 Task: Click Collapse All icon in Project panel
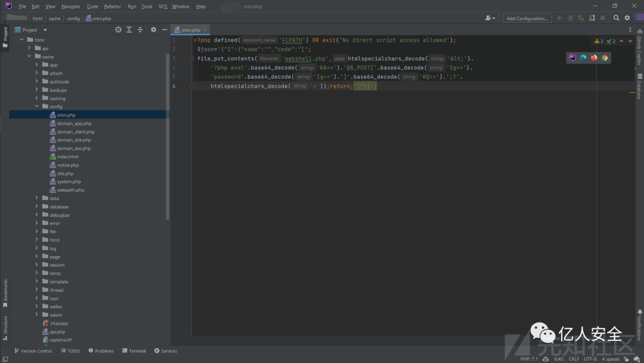[x=140, y=30]
